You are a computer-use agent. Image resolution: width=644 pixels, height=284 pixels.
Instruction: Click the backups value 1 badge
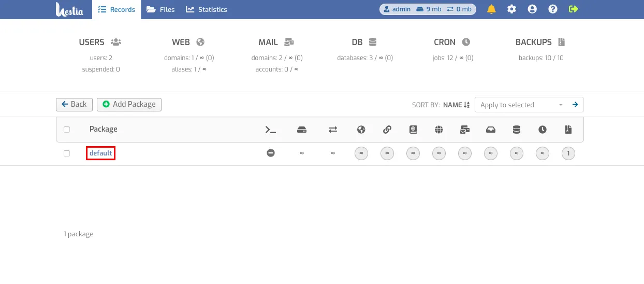click(x=568, y=153)
